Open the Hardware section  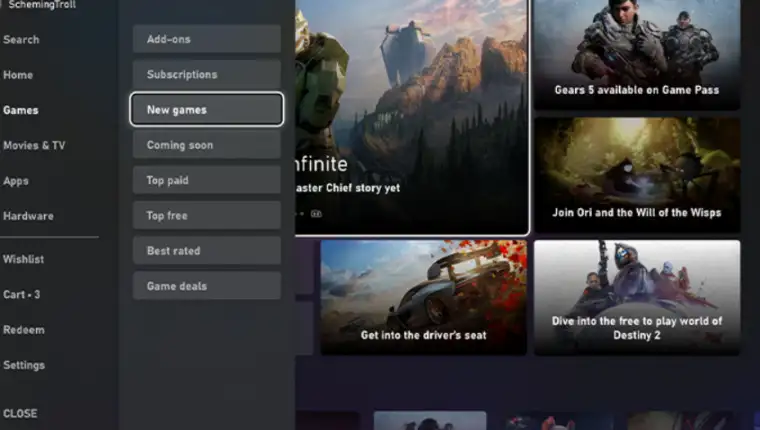coord(28,216)
